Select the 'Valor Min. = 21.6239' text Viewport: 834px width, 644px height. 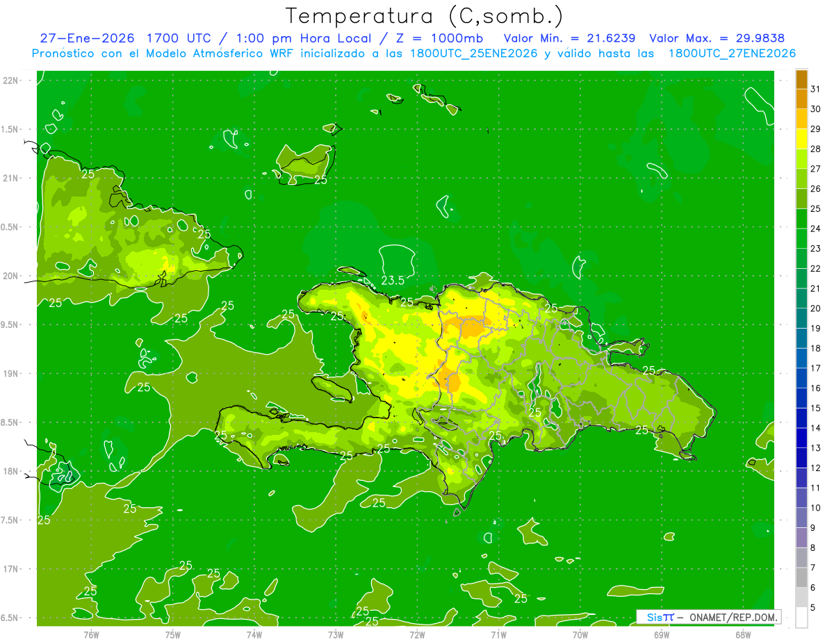(569, 38)
